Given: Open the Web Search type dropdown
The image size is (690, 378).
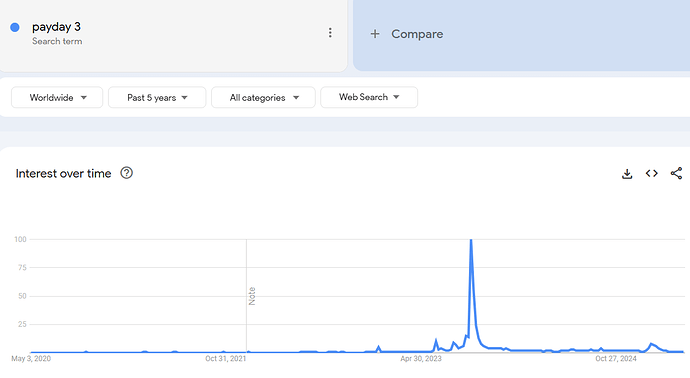Looking at the screenshot, I should point(369,97).
